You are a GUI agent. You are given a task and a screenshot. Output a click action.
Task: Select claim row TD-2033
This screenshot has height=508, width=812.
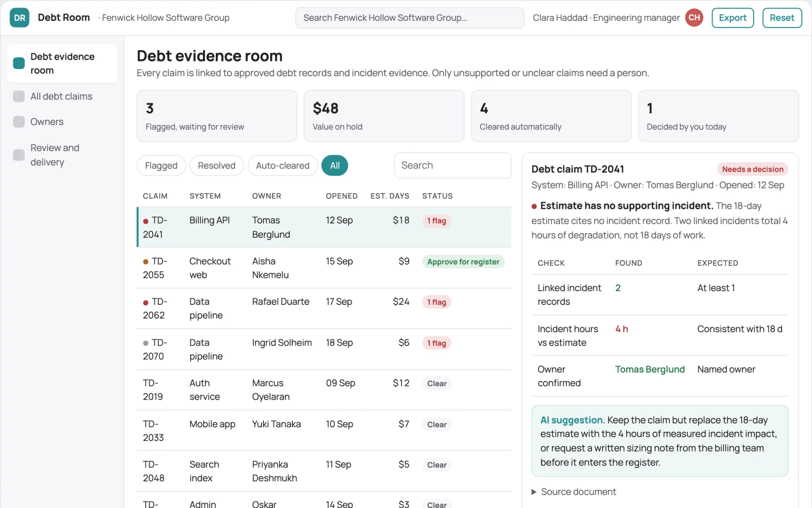(324, 430)
